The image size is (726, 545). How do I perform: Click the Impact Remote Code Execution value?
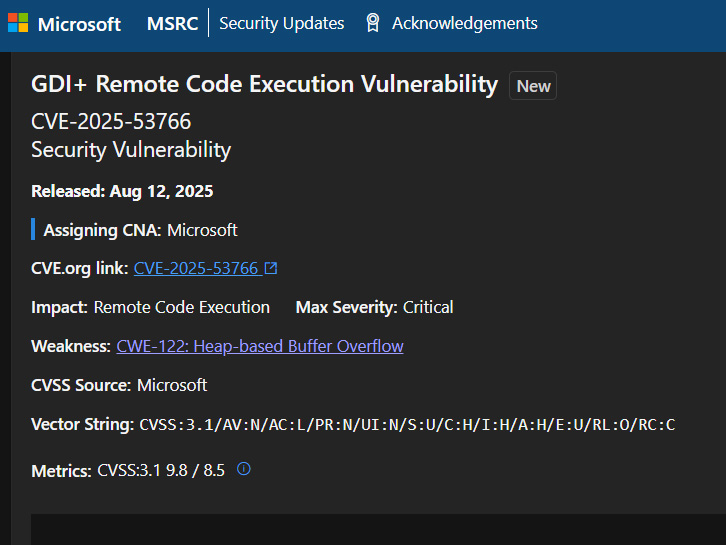[181, 307]
